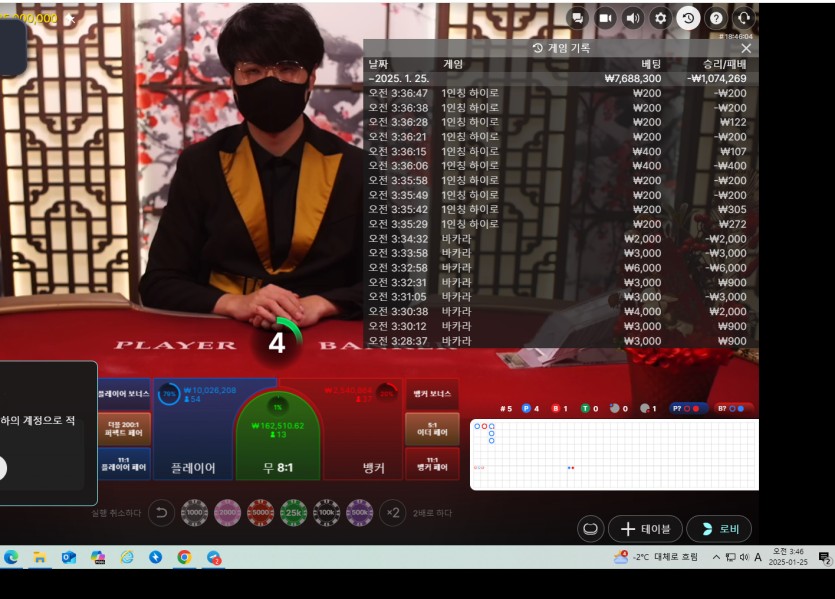Click the undo bet arrow button
The width and height of the screenshot is (835, 599).
pyautogui.click(x=161, y=513)
